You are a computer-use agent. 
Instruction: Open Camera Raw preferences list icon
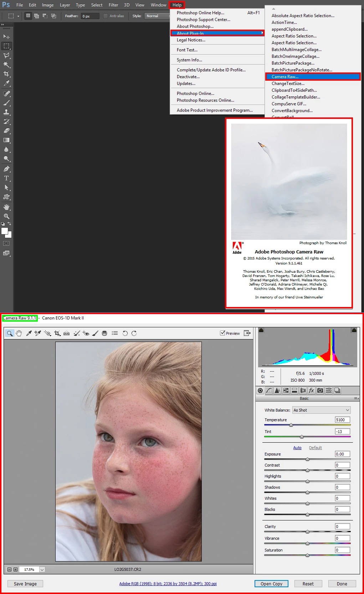coord(114,333)
